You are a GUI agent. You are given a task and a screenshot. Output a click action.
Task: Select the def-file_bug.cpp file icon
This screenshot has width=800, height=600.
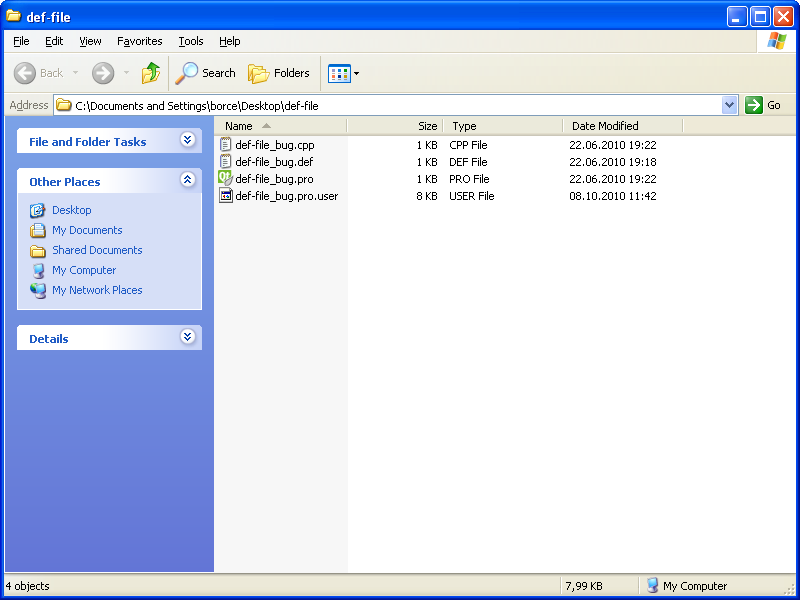tap(225, 145)
